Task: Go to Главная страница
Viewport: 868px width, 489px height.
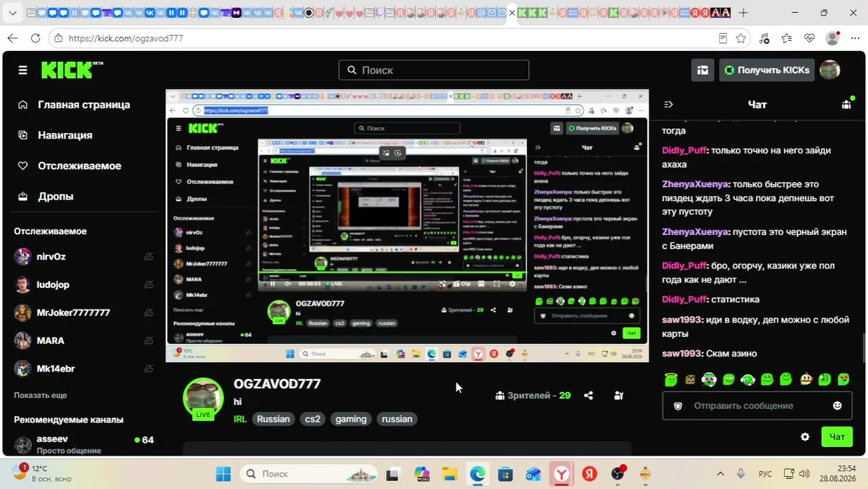Action: (84, 105)
